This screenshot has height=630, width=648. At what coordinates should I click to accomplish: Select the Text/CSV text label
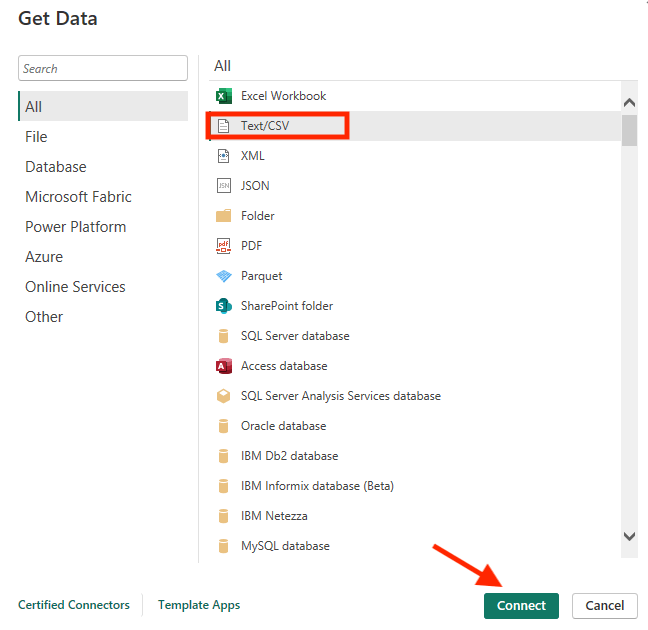point(265,126)
